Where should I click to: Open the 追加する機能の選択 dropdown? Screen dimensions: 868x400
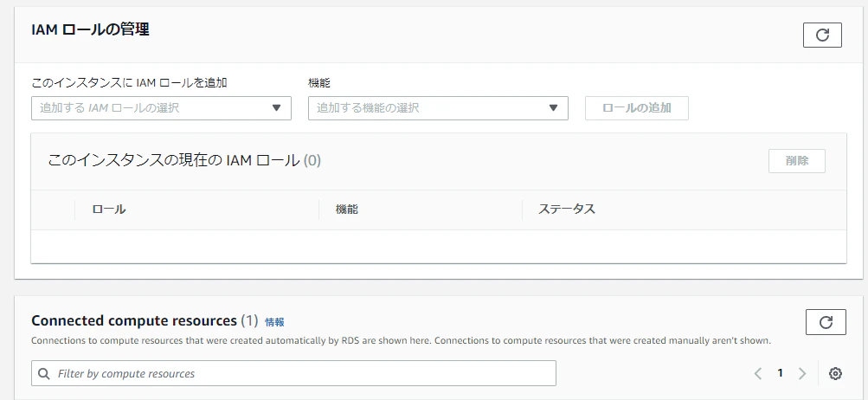tap(438, 108)
